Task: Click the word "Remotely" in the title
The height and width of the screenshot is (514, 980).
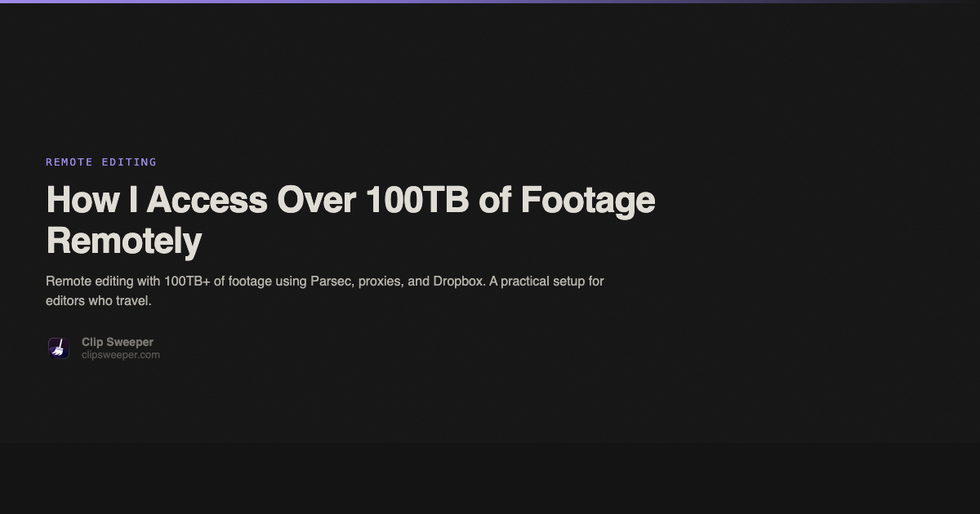Action: [124, 241]
